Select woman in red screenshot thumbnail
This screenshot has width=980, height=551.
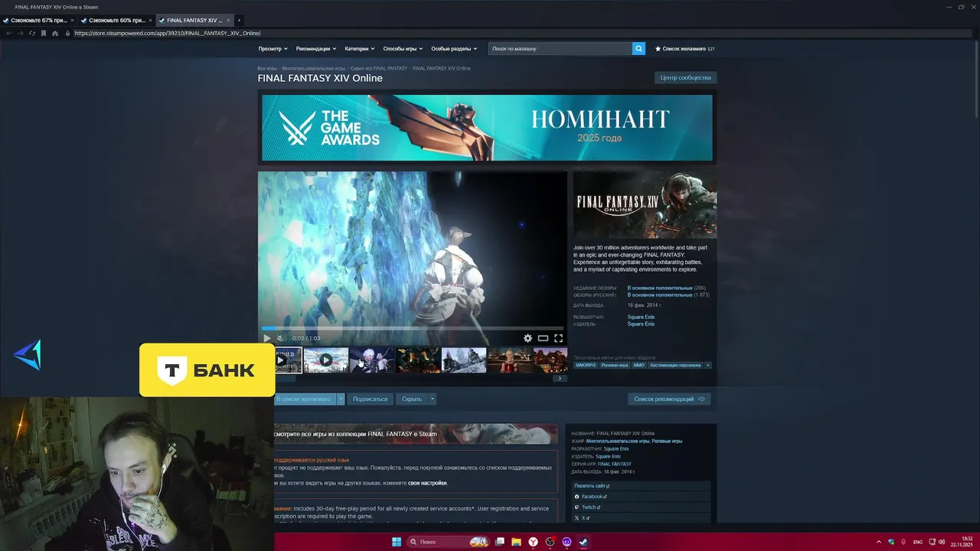(x=510, y=360)
